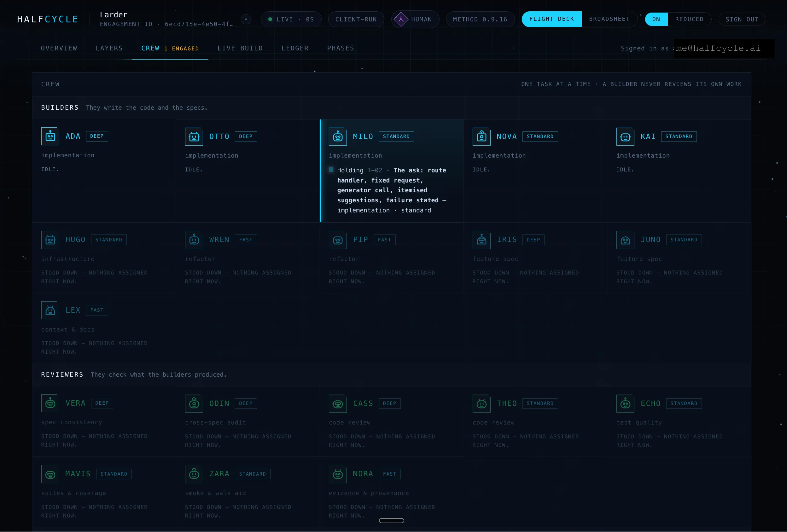Click the CLIENT-RUN pill
787x532 pixels.
coord(356,19)
